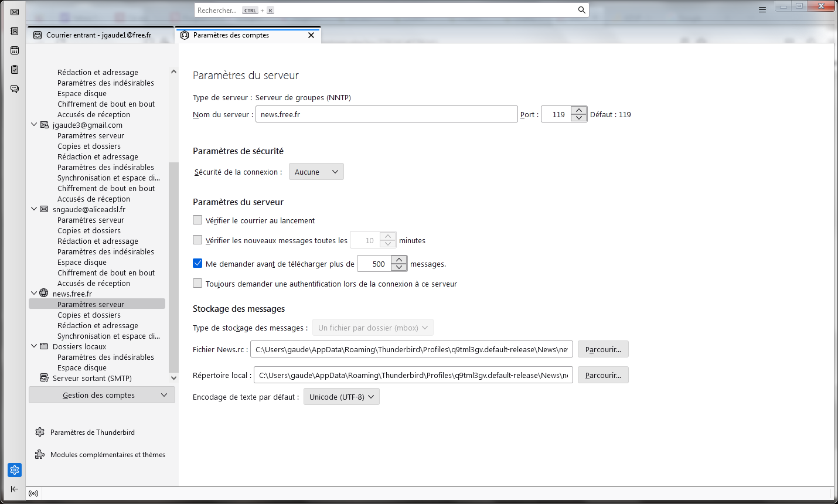Open Settings gear in sidebar bottom
The height and width of the screenshot is (504, 838).
[15, 470]
